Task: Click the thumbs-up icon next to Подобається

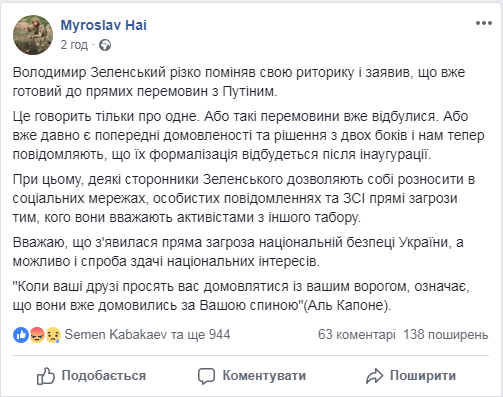Action: [x=45, y=376]
